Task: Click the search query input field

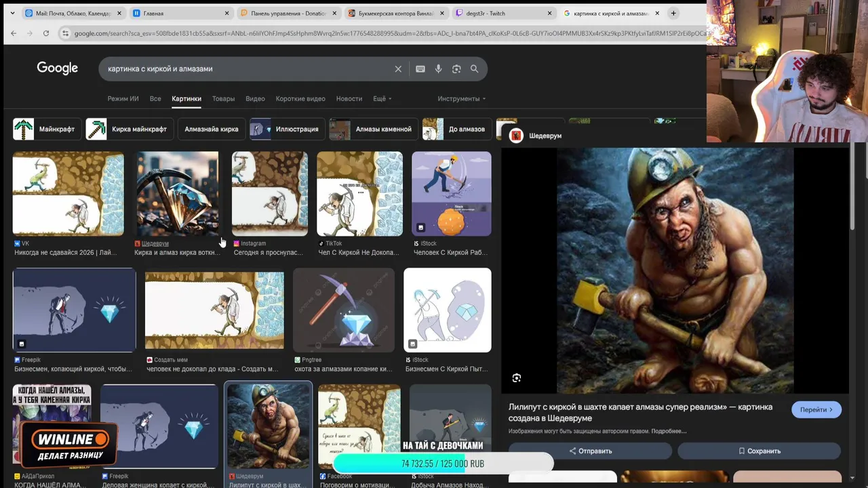Action: point(248,69)
